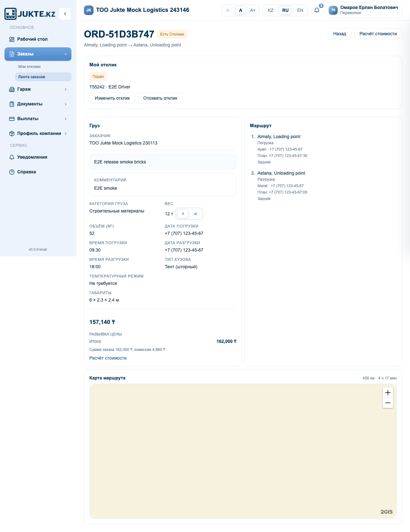410x532 pixels.
Task: Click the ORD-51D3B747 order title
Action: tap(119, 34)
